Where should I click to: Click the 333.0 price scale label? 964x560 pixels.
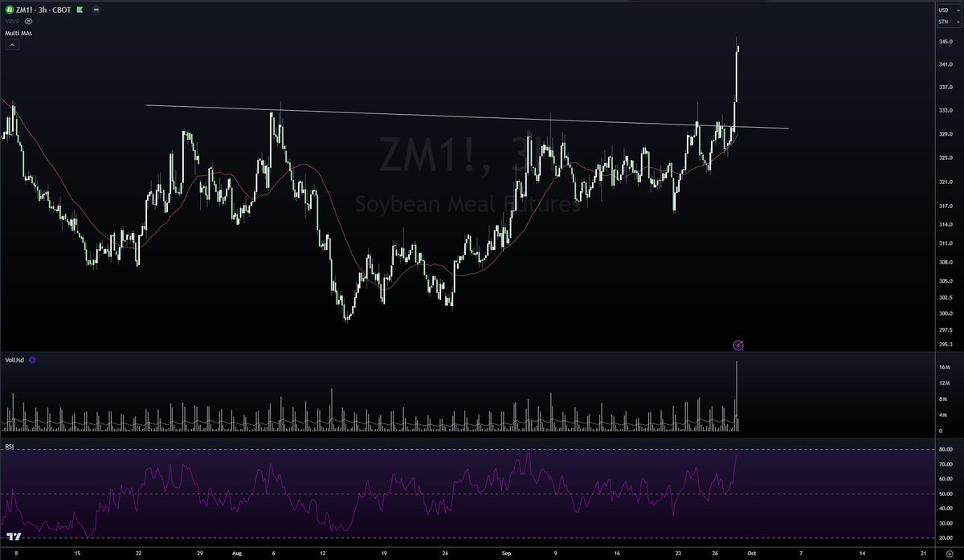click(x=946, y=110)
